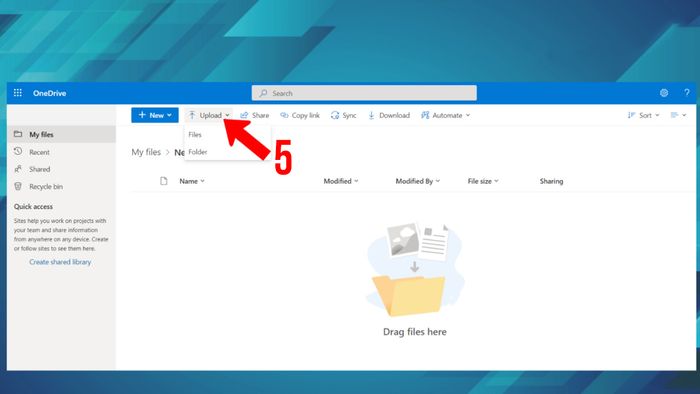Click Create shared library link
Image resolution: width=700 pixels, height=394 pixels.
60,262
